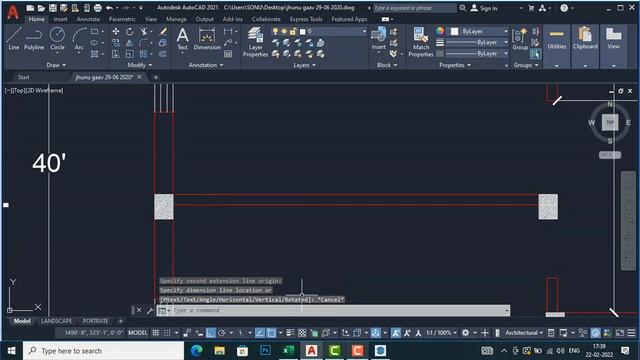Click the Plot printer icon
This screenshot has width=640, height=360.
pos(98,8)
